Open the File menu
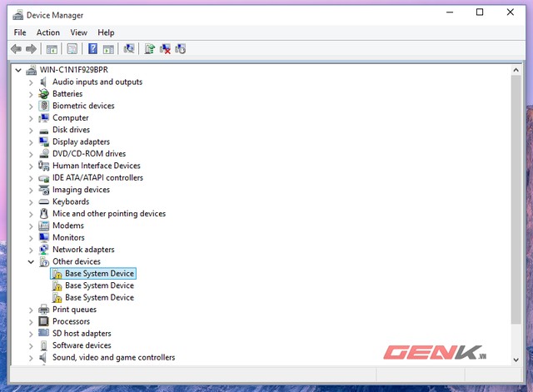 pyautogui.click(x=20, y=32)
